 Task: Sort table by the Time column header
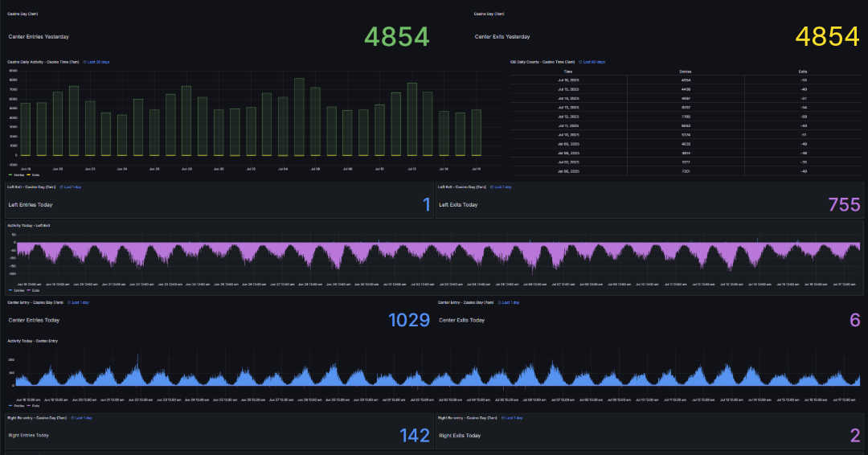click(568, 72)
